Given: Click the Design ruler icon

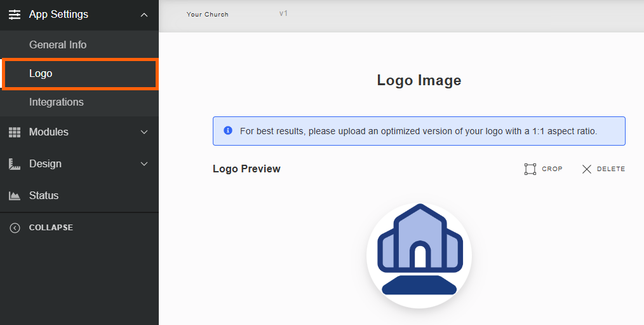Looking at the screenshot, I should point(15,164).
